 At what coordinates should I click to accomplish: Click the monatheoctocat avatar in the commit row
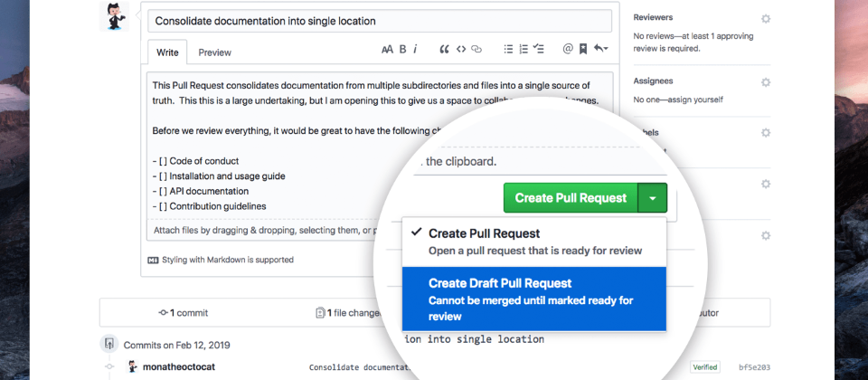(x=133, y=366)
